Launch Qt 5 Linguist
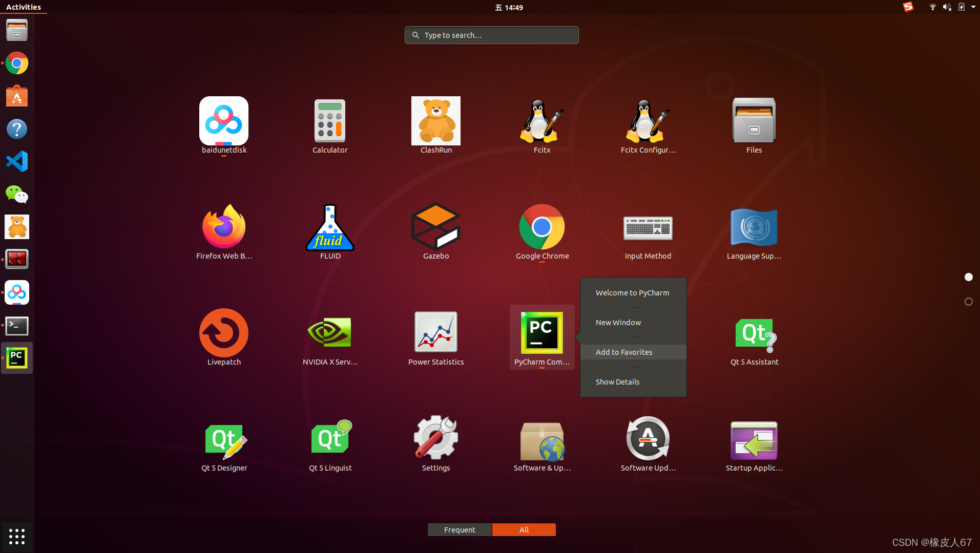 coord(330,444)
